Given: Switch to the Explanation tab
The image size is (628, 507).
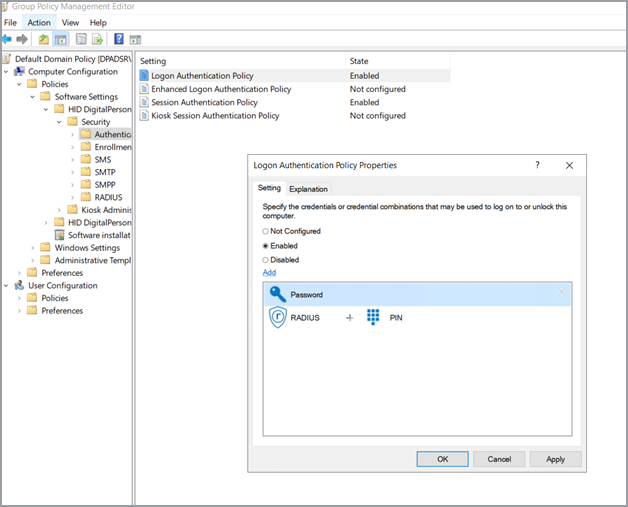Looking at the screenshot, I should coord(308,188).
